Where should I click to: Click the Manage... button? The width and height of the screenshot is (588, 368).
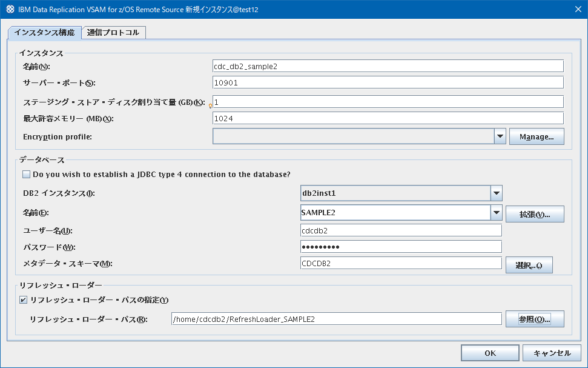click(537, 136)
